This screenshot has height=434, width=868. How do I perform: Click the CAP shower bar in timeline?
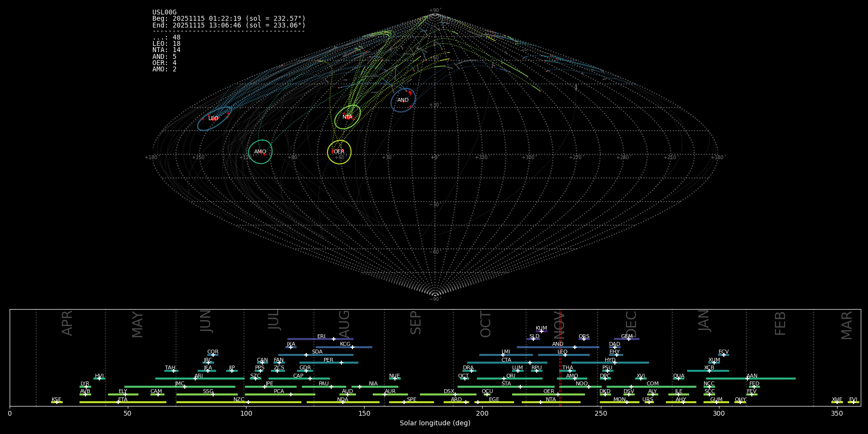[298, 379]
